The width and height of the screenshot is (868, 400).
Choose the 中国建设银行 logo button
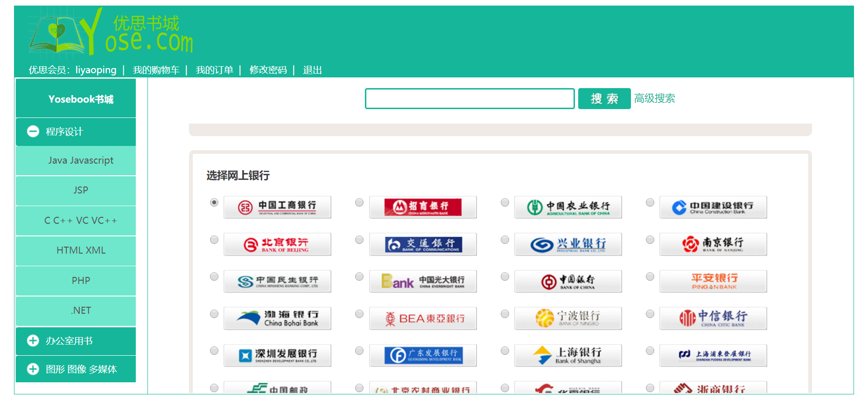[x=713, y=207]
